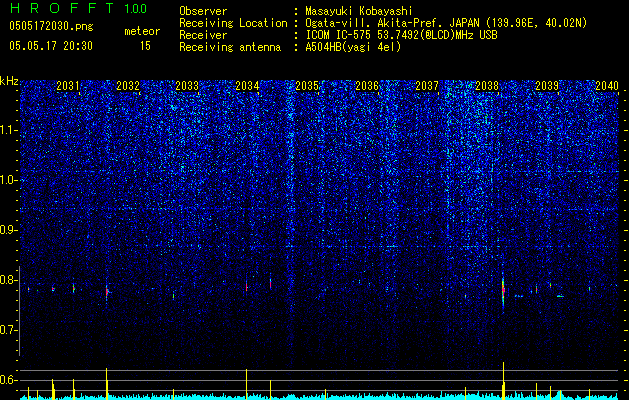Click the HROFFT program title
629x400 pixels.
62,8
